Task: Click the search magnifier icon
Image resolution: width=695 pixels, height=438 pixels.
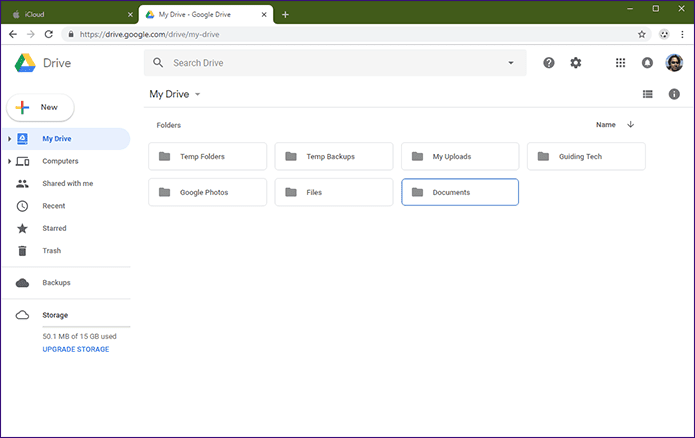Action: coord(158,63)
